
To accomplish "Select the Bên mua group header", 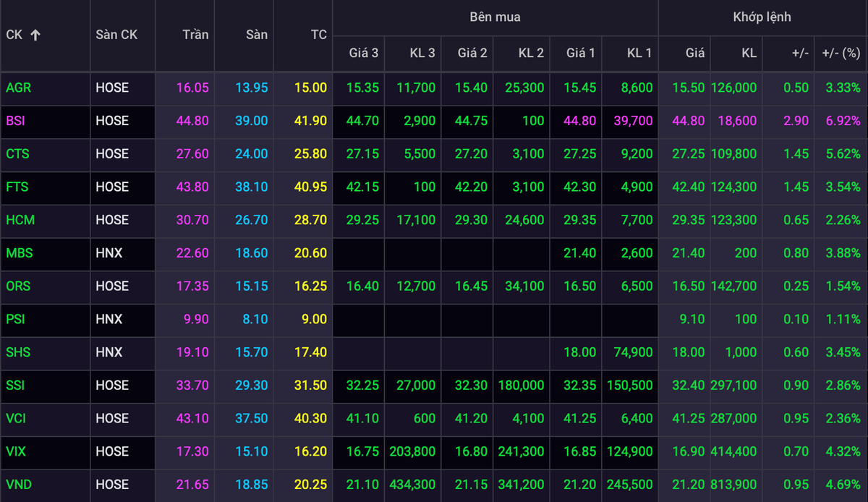I will click(x=495, y=17).
